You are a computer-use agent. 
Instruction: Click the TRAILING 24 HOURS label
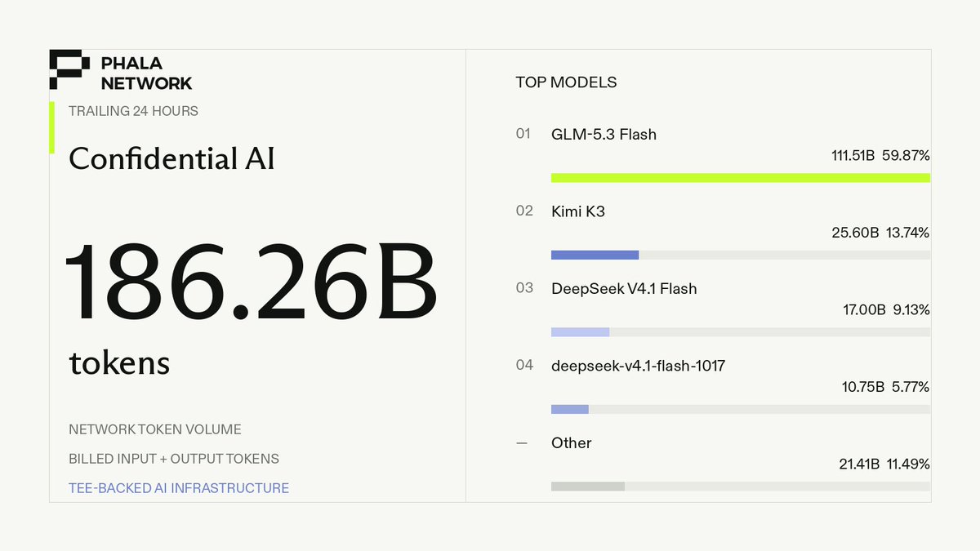coord(133,111)
